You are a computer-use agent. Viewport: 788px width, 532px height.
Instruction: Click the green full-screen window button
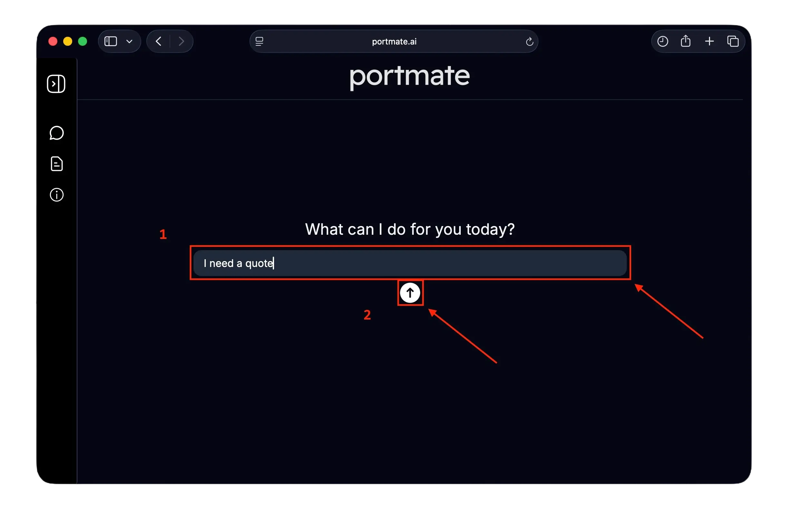83,41
